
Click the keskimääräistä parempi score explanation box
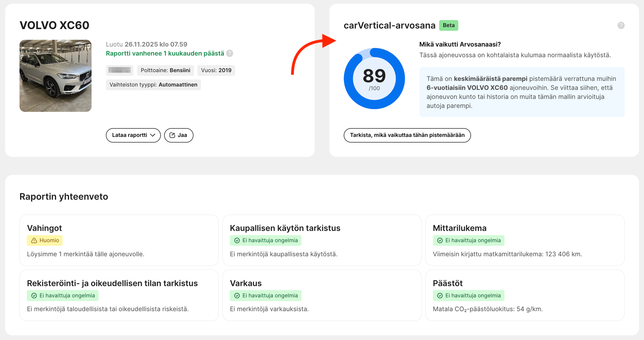522,92
